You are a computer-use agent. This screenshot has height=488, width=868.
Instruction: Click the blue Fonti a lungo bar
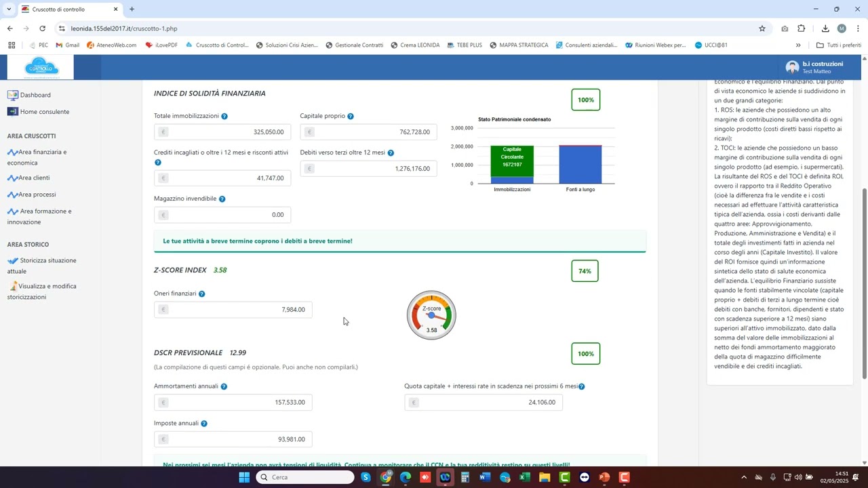coord(580,165)
